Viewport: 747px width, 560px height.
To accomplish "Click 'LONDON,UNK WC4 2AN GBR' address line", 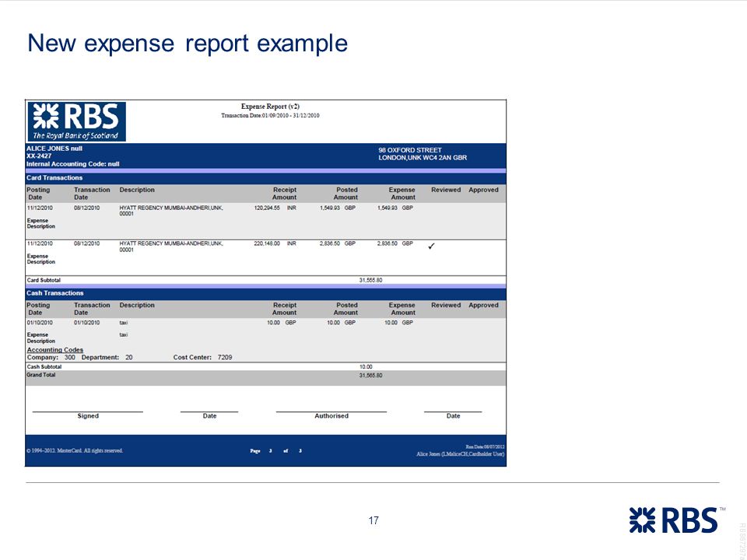I will [423, 158].
